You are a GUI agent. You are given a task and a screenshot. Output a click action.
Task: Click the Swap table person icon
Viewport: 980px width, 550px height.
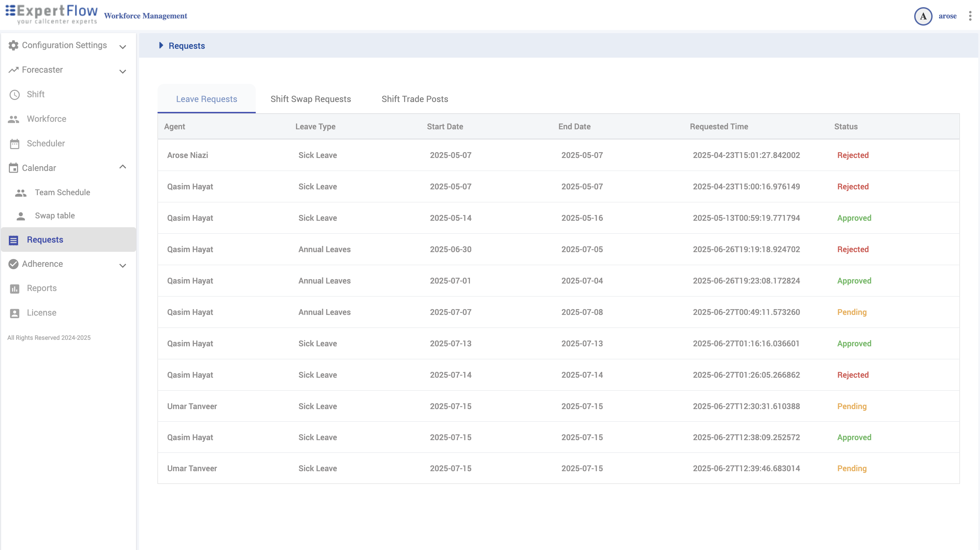coord(21,216)
